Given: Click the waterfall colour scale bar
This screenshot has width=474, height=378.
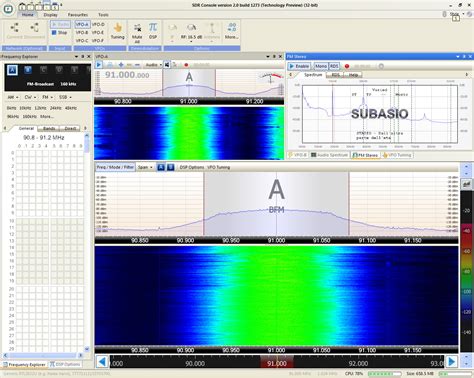Looking at the screenshot, I should (x=466, y=270).
